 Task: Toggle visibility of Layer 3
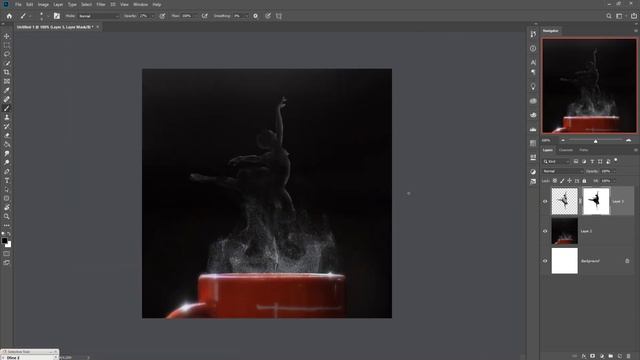[545, 201]
